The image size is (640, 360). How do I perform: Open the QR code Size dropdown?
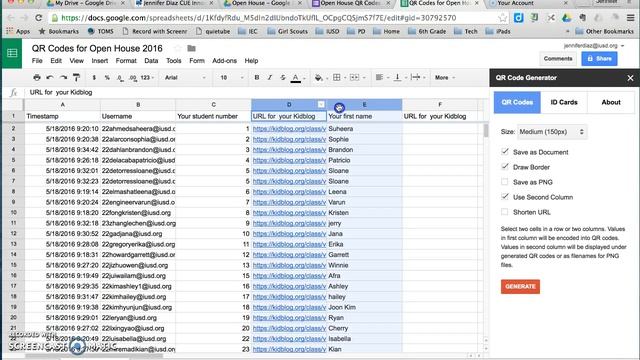552,132
